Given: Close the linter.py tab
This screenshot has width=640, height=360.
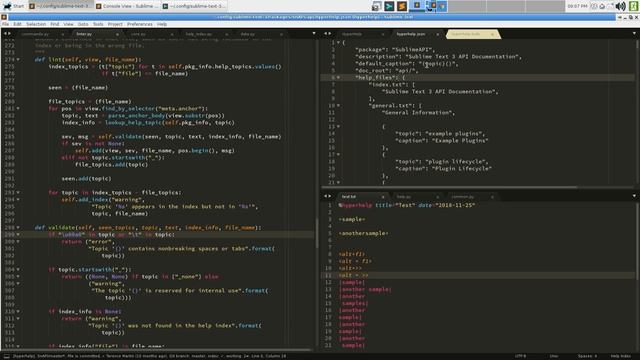Looking at the screenshot, I should pos(117,34).
